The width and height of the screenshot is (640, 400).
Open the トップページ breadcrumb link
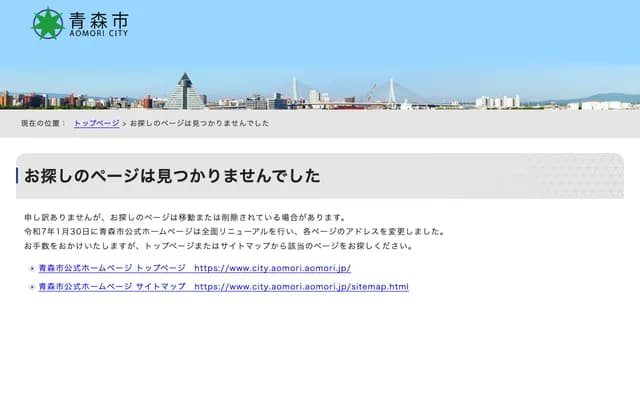[96, 123]
